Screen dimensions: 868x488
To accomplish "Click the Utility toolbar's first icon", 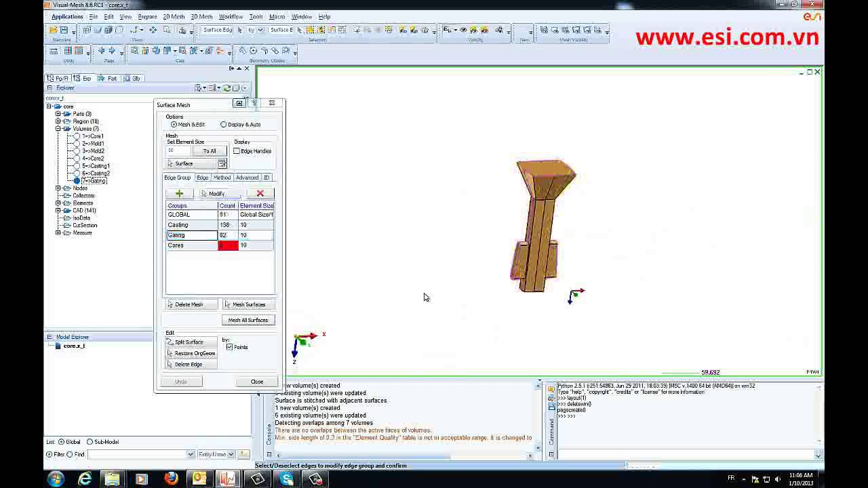I will coord(54,51).
